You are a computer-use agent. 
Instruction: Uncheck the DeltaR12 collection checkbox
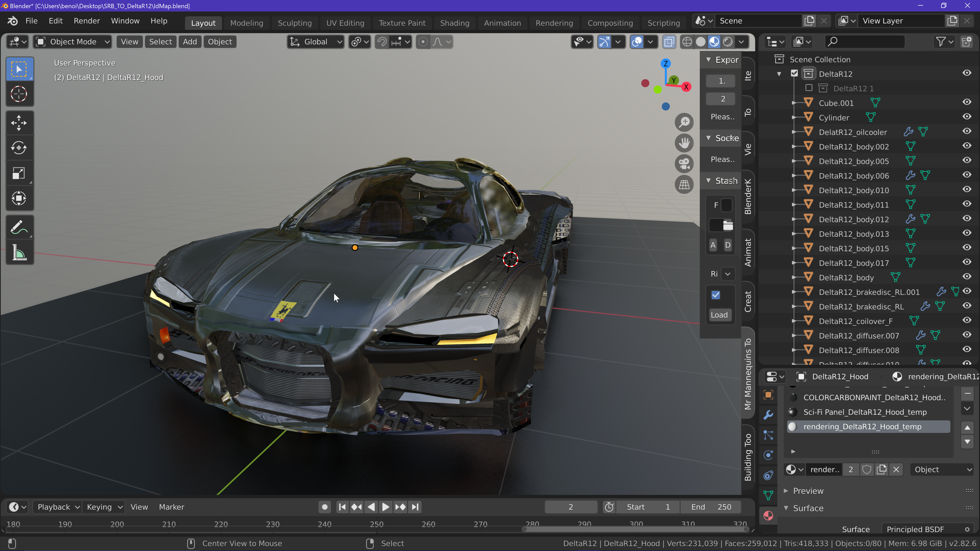point(794,73)
